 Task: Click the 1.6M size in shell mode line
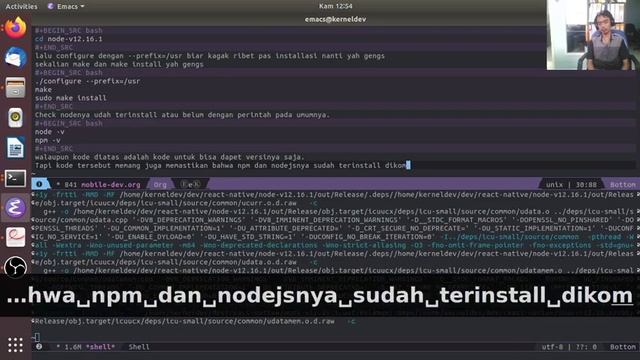[73, 347]
